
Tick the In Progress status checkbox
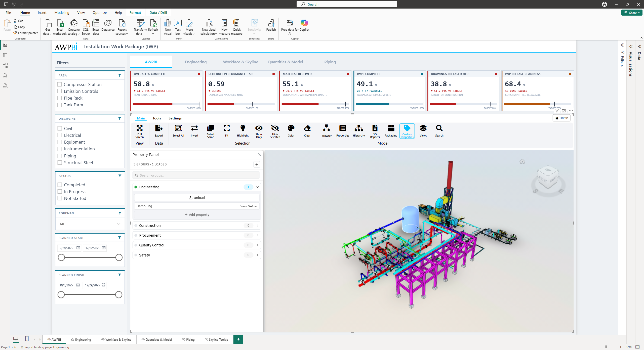pos(60,192)
